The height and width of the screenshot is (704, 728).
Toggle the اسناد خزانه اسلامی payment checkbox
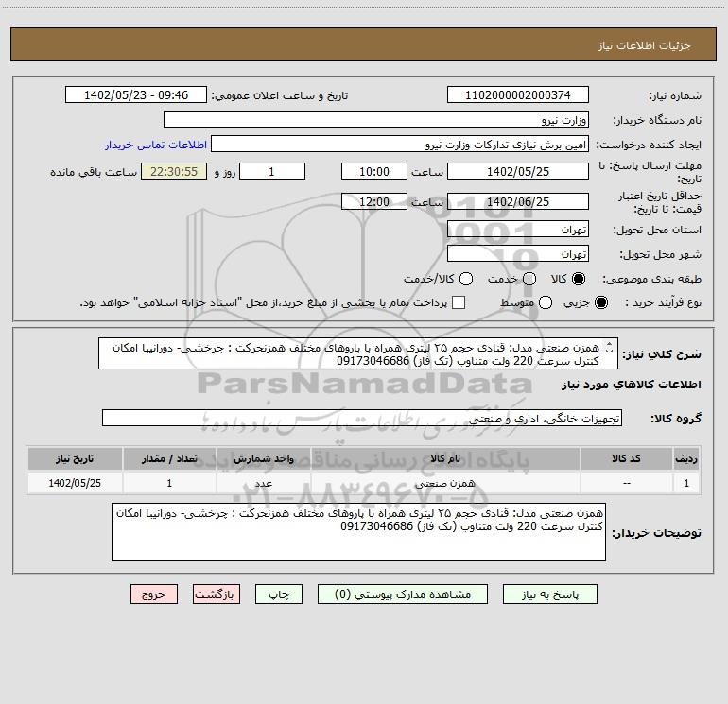coord(459,302)
